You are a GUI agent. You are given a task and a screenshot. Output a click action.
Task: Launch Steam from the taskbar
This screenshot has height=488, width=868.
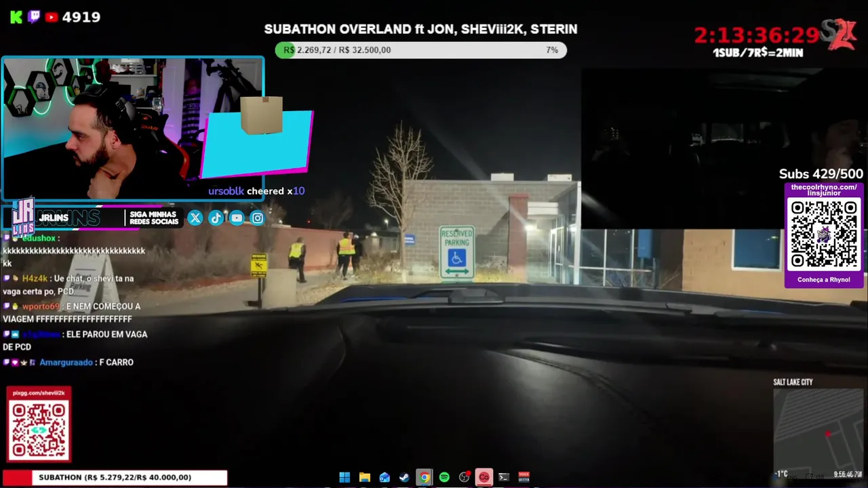point(404,477)
